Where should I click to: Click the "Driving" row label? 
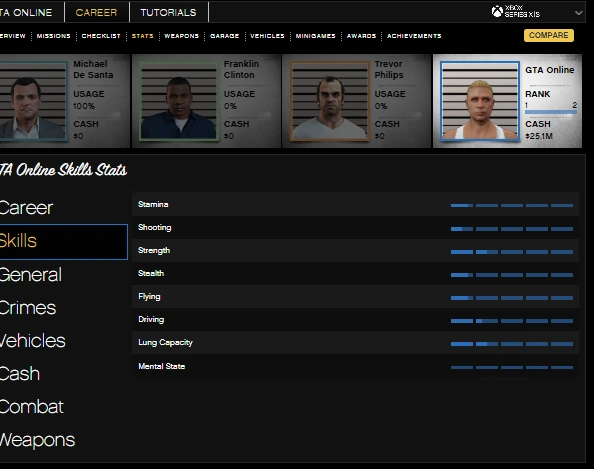pyautogui.click(x=151, y=319)
